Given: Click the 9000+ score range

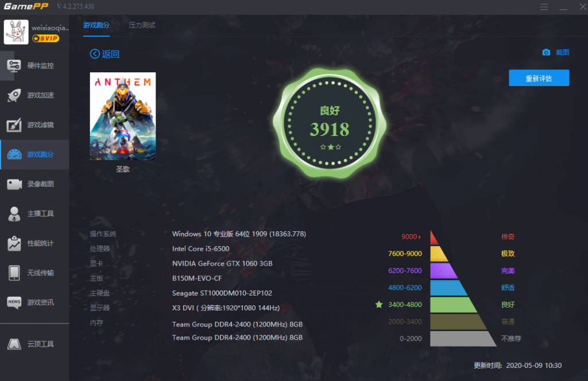Looking at the screenshot, I should pos(411,237).
